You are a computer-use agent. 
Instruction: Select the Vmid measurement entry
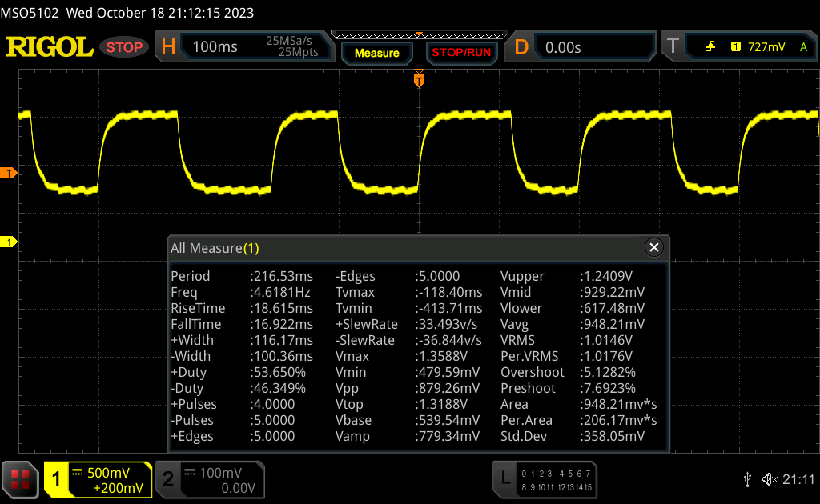pyautogui.click(x=573, y=292)
